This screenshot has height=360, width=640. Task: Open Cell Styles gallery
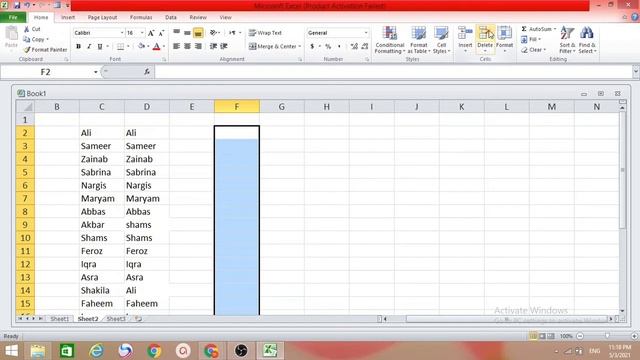(x=441, y=40)
